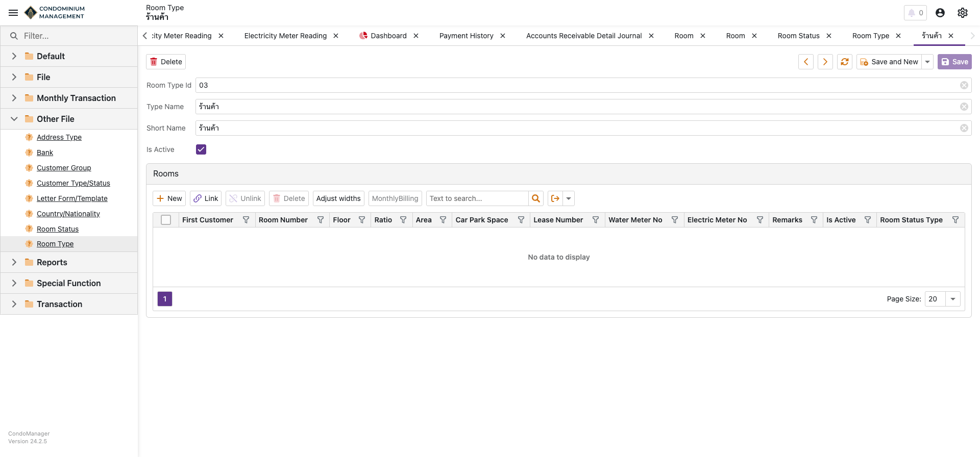
Task: Tick the select-all checkbox in Rooms grid
Action: 166,220
